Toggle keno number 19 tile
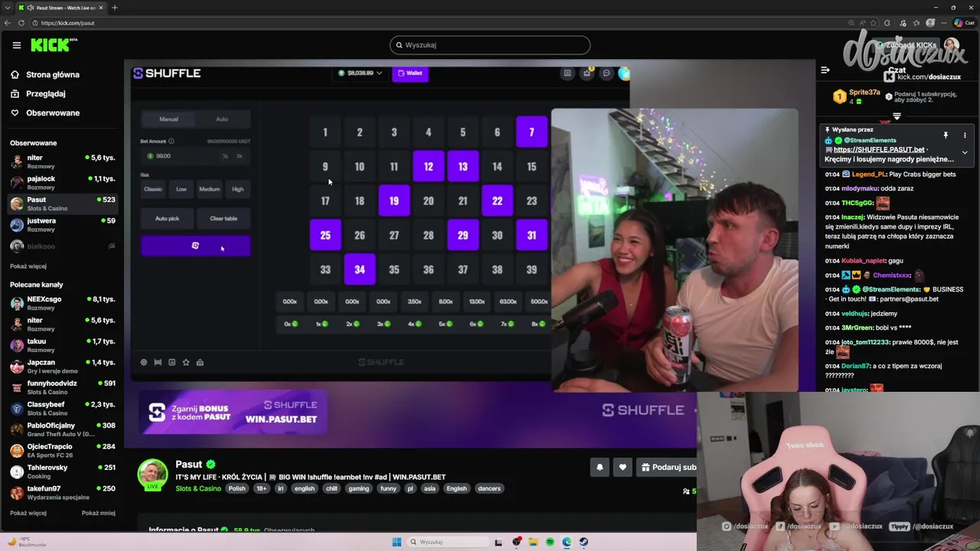The image size is (980, 551). click(x=394, y=201)
